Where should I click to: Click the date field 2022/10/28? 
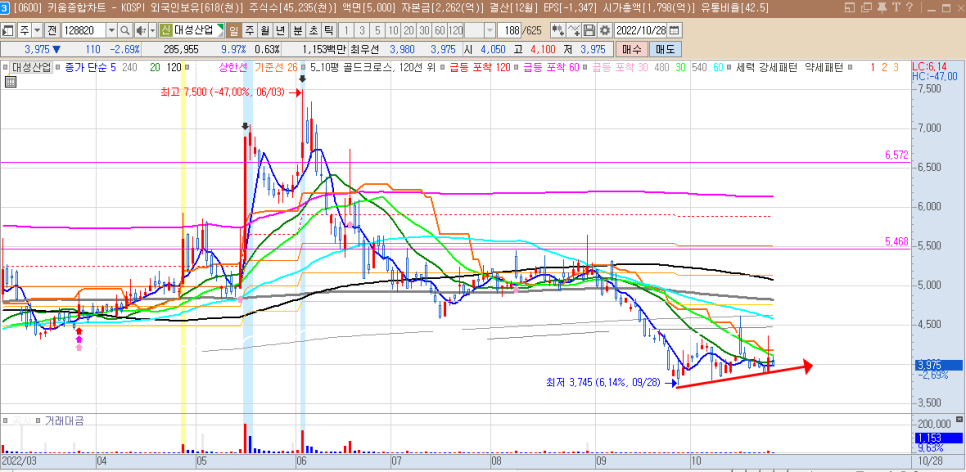[x=642, y=30]
